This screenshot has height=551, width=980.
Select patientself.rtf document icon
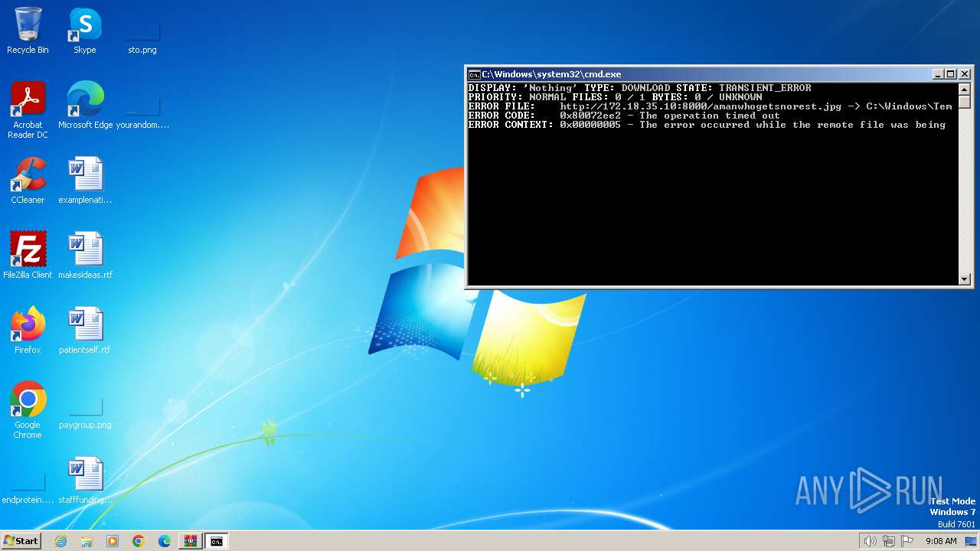85,331
